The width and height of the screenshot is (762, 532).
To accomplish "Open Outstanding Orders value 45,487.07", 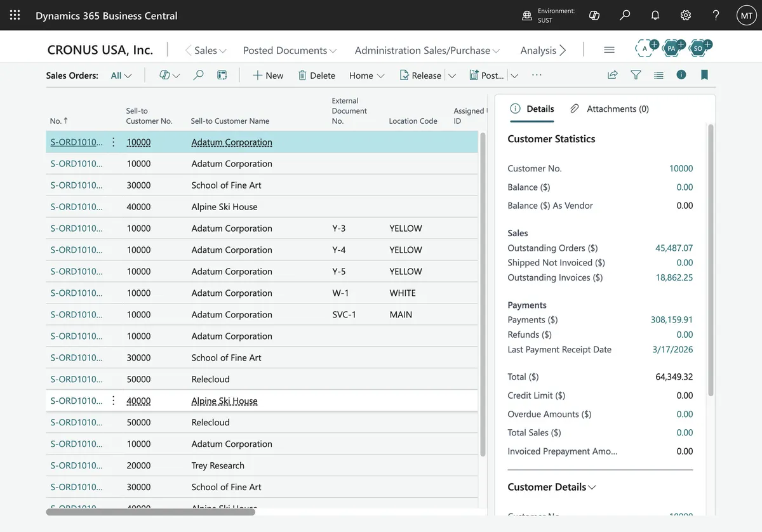I will (x=674, y=248).
